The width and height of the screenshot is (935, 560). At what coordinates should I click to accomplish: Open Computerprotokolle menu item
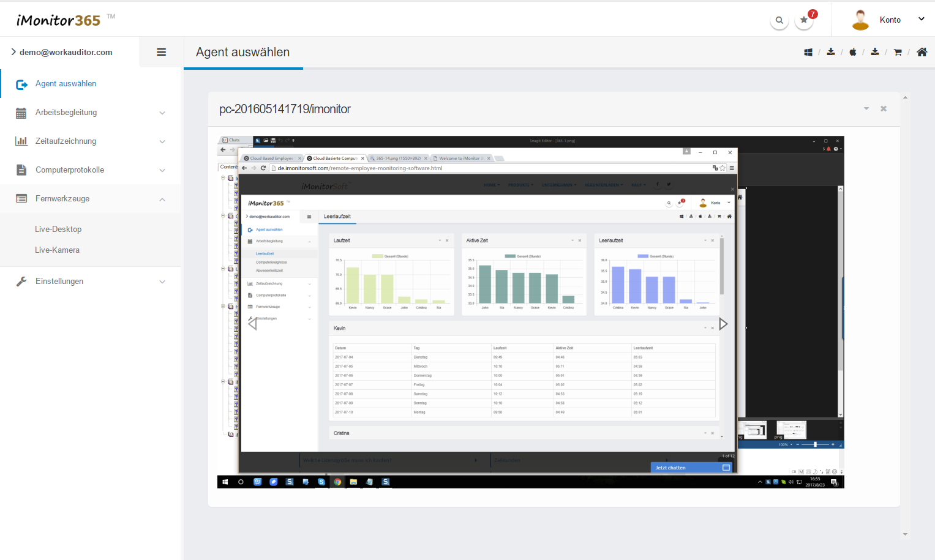[91, 170]
